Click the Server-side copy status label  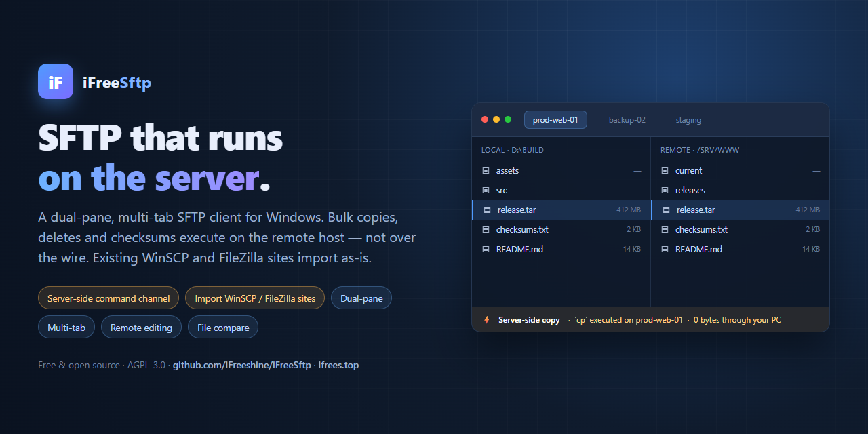click(x=529, y=320)
